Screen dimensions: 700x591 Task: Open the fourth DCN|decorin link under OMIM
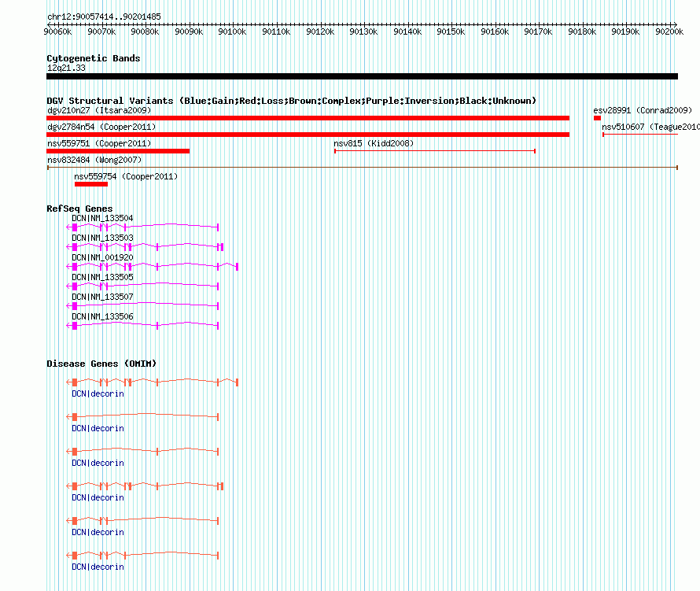coord(98,497)
